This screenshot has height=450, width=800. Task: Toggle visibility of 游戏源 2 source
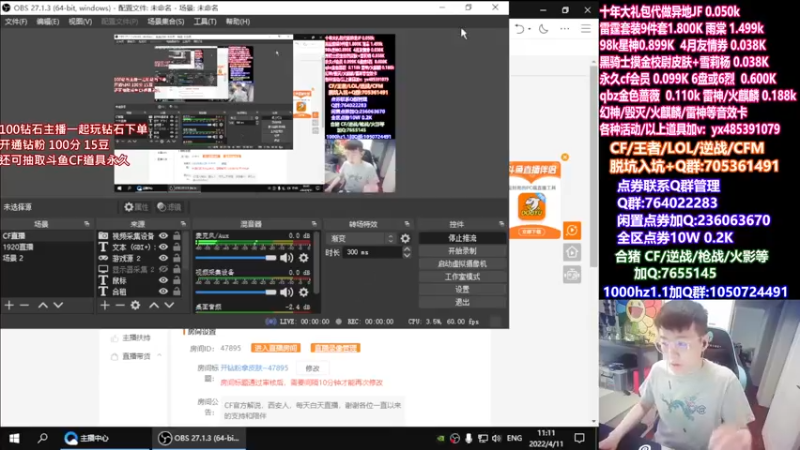pos(163,258)
